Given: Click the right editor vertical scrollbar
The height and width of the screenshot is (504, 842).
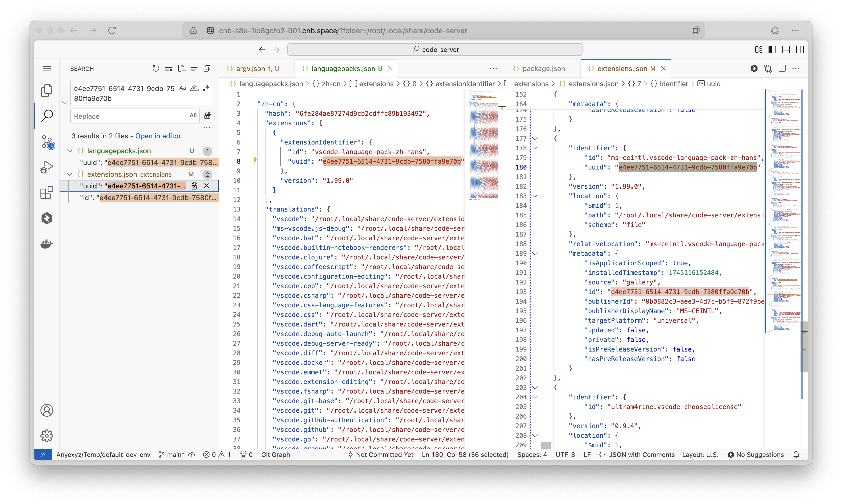Looking at the screenshot, I should click(804, 346).
